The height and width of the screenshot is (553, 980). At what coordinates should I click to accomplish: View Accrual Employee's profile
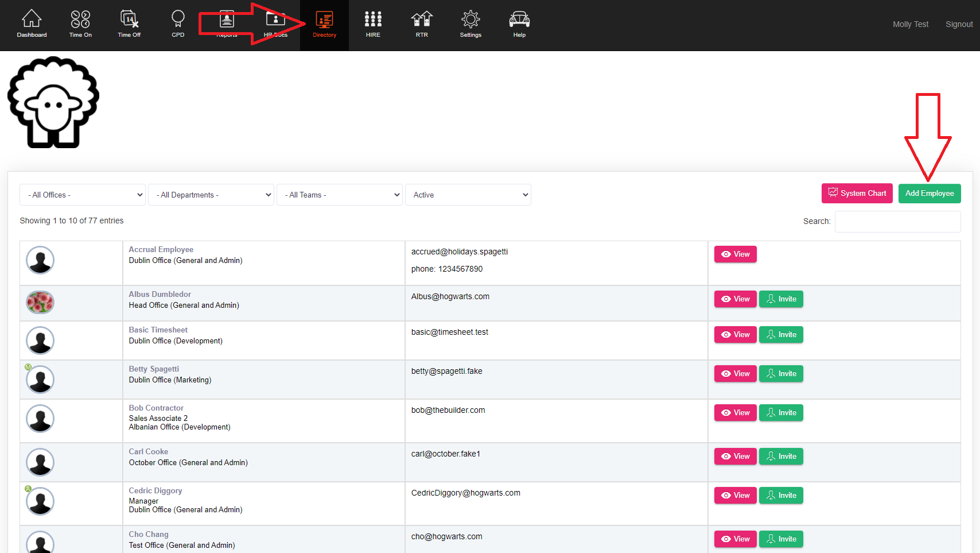[x=735, y=254]
